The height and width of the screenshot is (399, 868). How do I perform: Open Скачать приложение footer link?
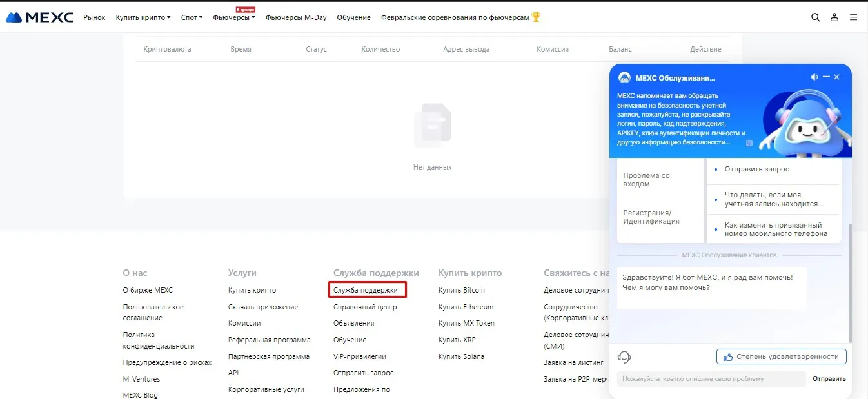pyautogui.click(x=263, y=307)
